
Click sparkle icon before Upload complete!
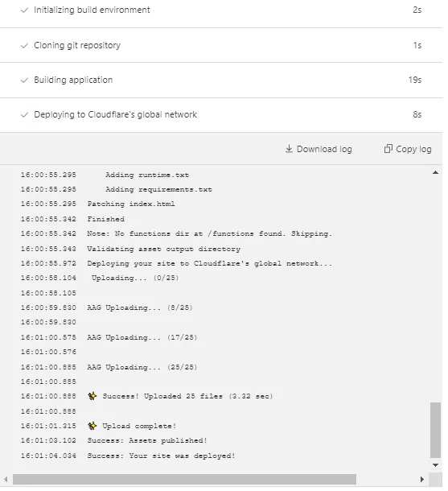click(x=92, y=426)
